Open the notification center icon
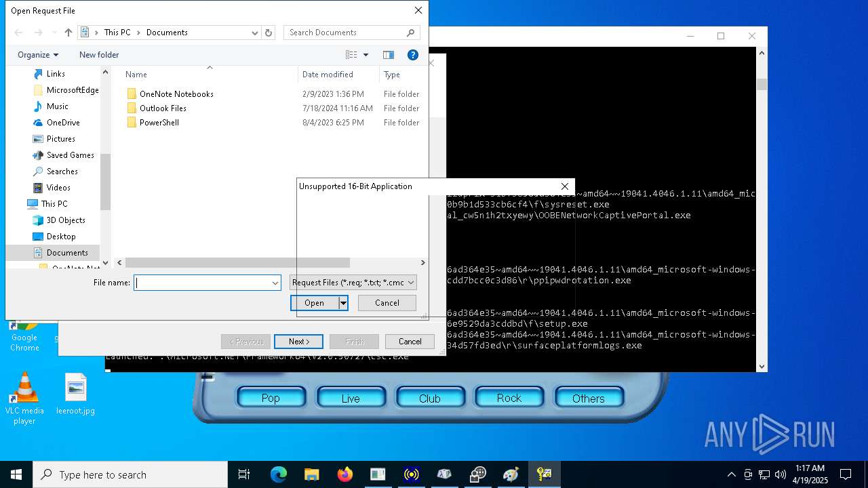Screen dimensions: 868x488 coord(846,474)
